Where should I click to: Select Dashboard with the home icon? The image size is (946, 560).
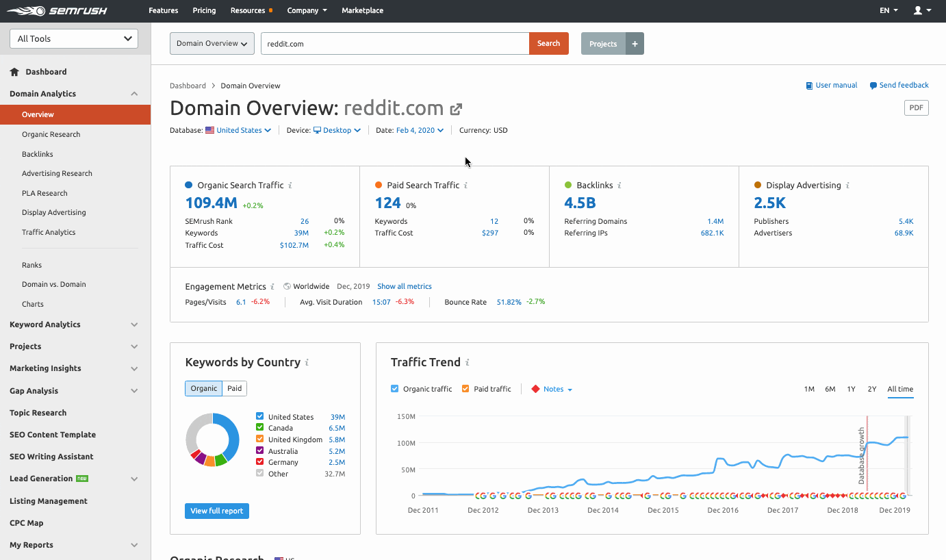point(38,71)
